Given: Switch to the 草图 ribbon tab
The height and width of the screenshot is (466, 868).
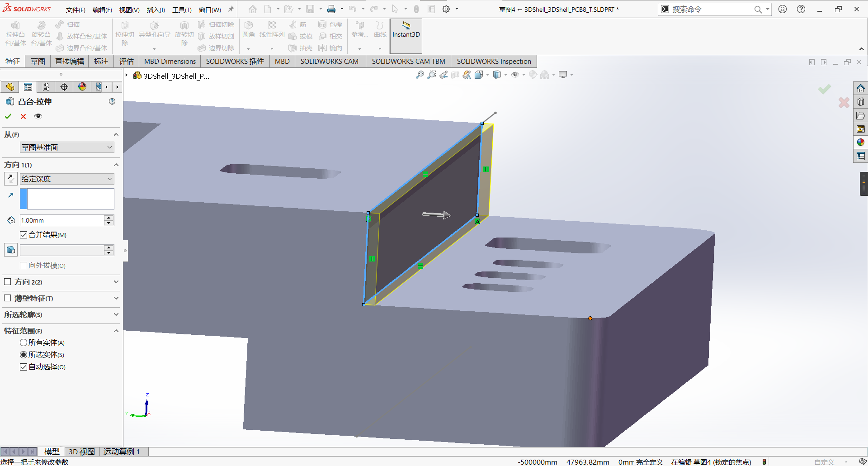Looking at the screenshot, I should click(x=38, y=62).
